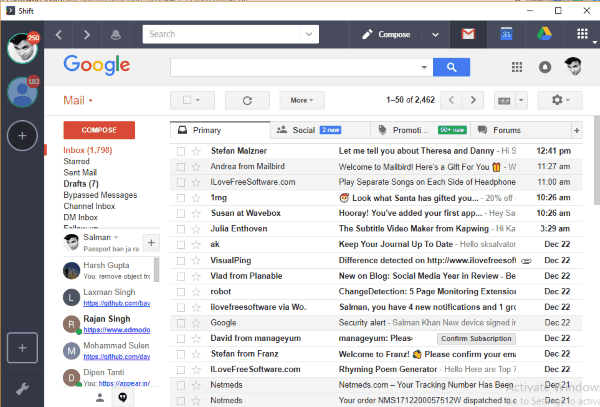
Task: Click Compose in Shift's top toolbar
Action: pyautogui.click(x=386, y=34)
